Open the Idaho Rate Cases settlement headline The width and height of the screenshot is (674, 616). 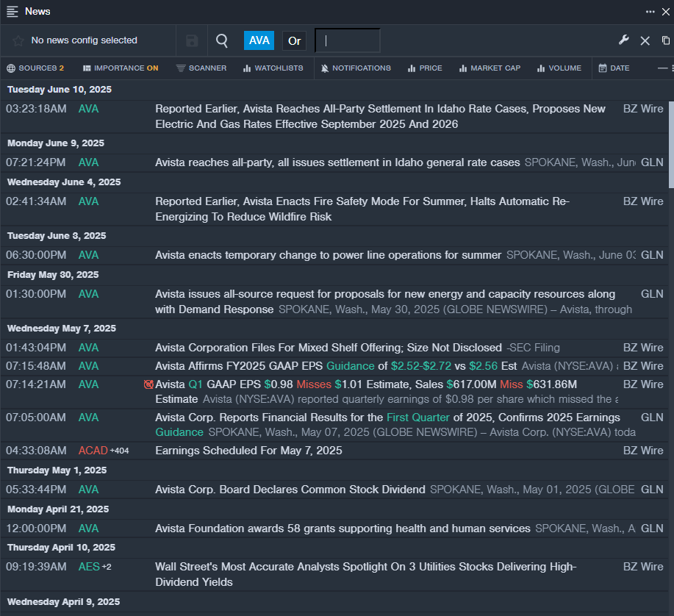coord(380,116)
